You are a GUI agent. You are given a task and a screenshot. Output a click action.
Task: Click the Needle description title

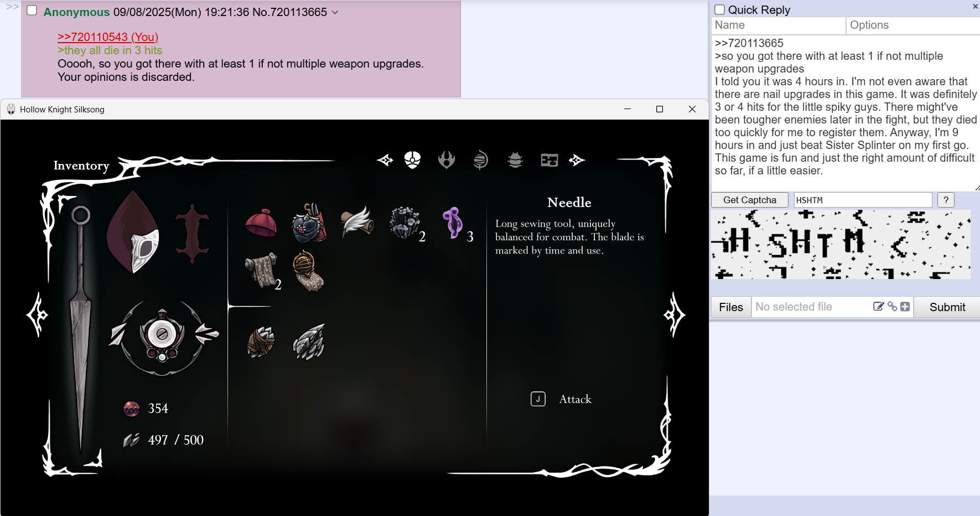pyautogui.click(x=569, y=203)
